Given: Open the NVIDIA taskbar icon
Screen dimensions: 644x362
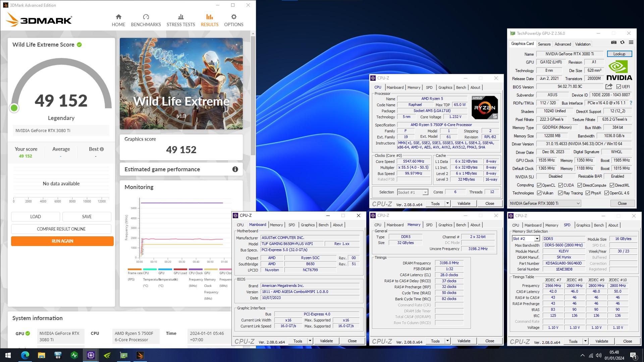Looking at the screenshot, I should [x=107, y=355].
